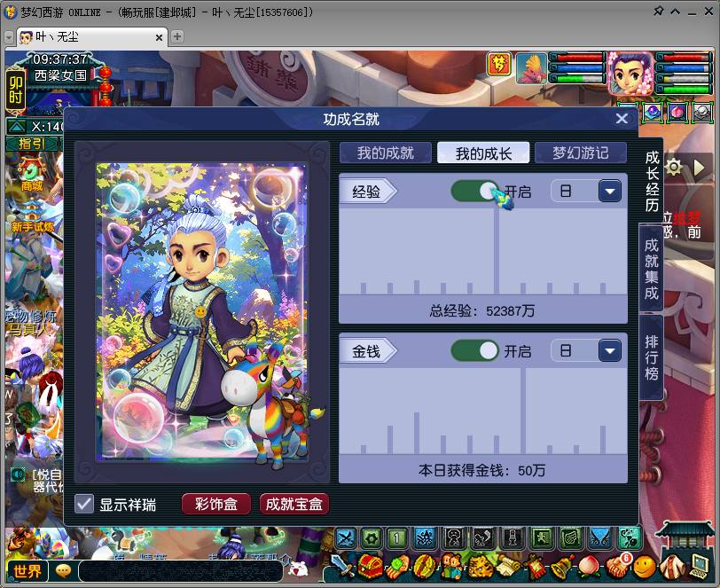Click the green number 1 shortcut slot
Image resolution: width=720 pixels, height=588 pixels.
(x=397, y=537)
